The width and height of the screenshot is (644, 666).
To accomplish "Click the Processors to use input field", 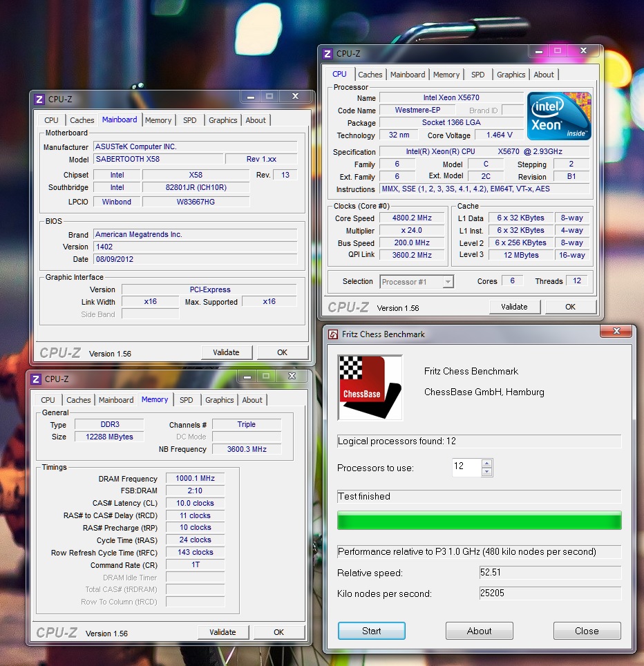I will [x=467, y=467].
